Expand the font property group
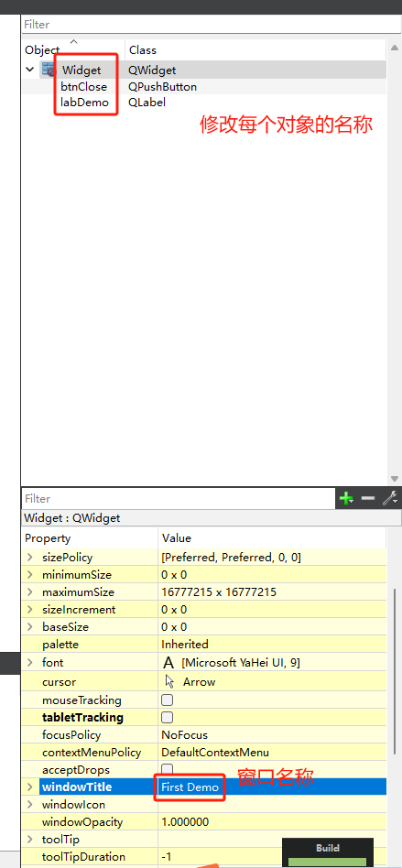 [x=30, y=663]
